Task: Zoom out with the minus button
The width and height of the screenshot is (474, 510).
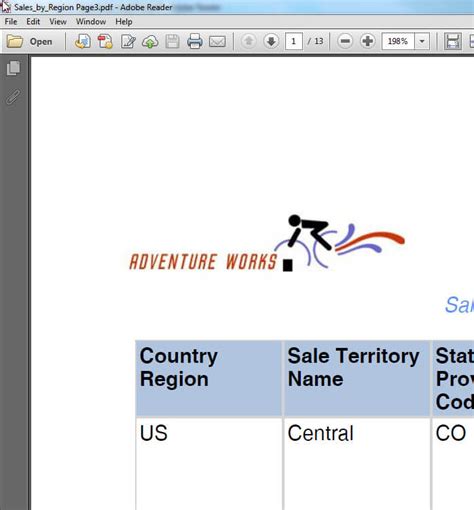Action: click(x=345, y=41)
